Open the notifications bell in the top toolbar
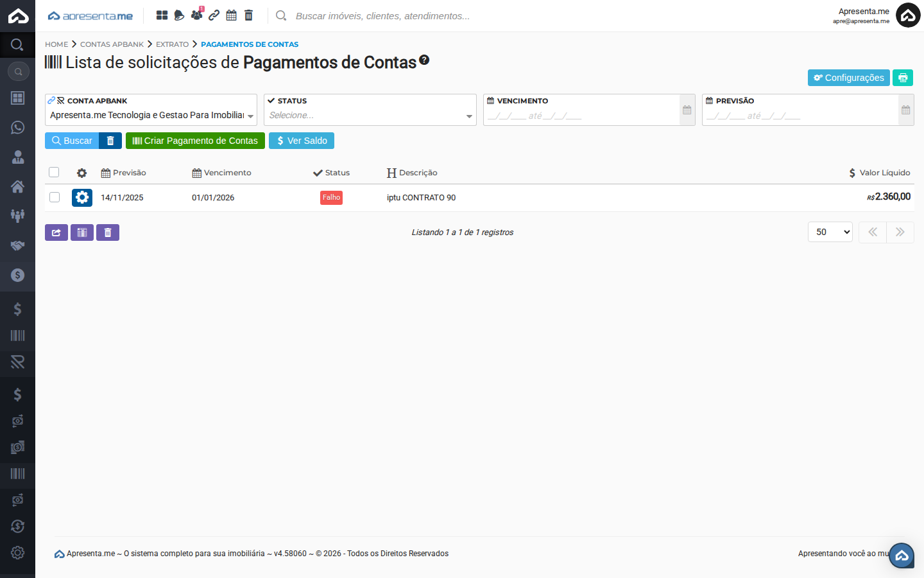Screen dimensions: 924x578 click(178, 15)
